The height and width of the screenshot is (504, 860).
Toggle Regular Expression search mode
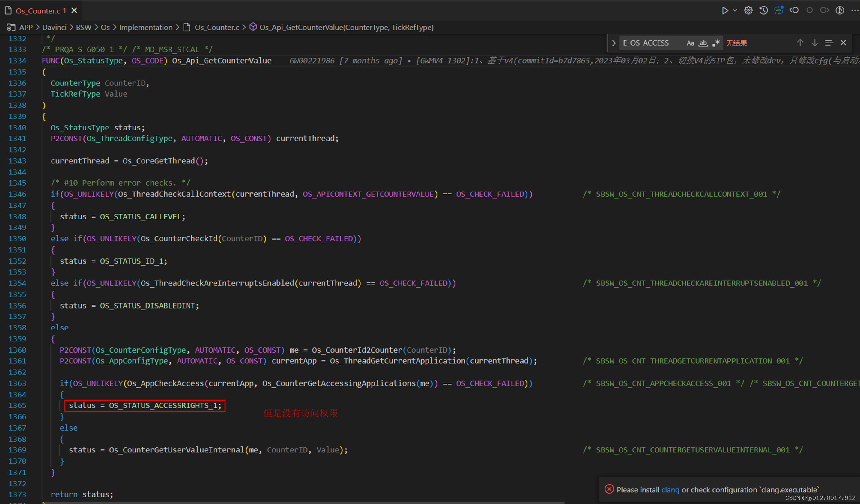click(717, 43)
